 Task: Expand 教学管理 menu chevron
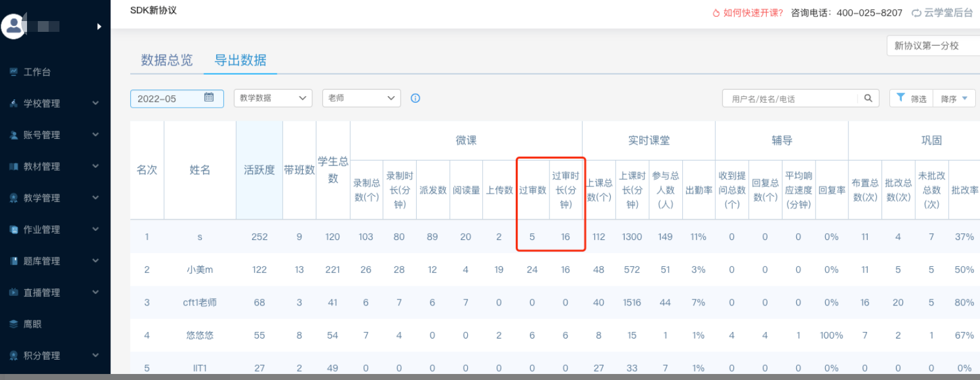[95, 198]
